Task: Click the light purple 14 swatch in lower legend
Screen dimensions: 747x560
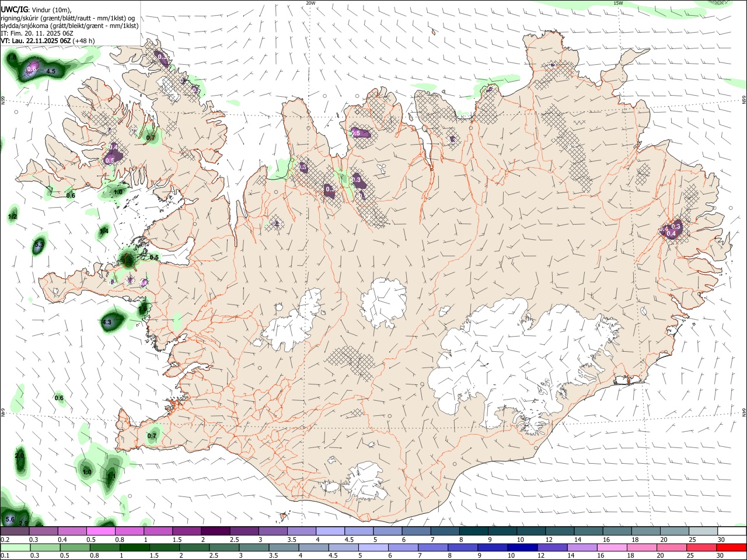Action: [582, 547]
